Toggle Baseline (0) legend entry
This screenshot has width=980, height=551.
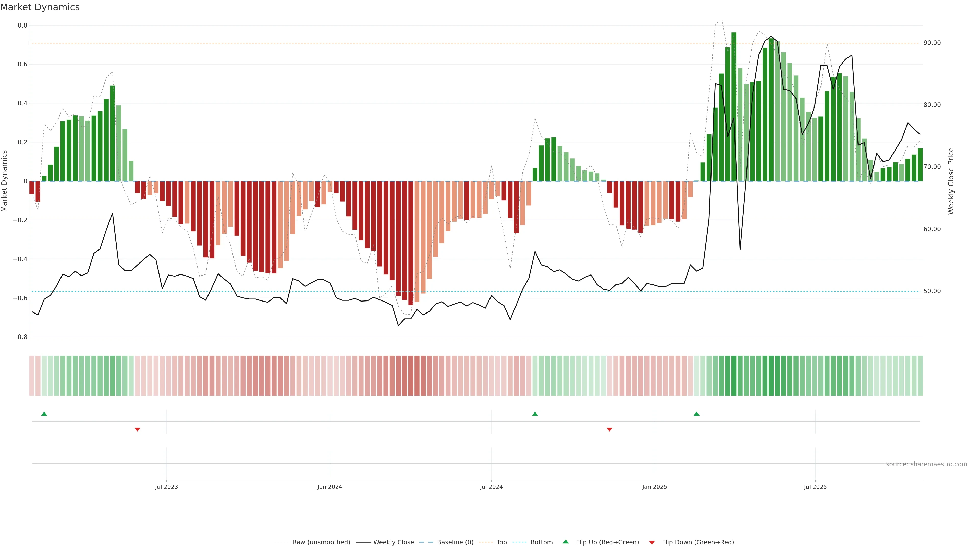[x=455, y=542]
